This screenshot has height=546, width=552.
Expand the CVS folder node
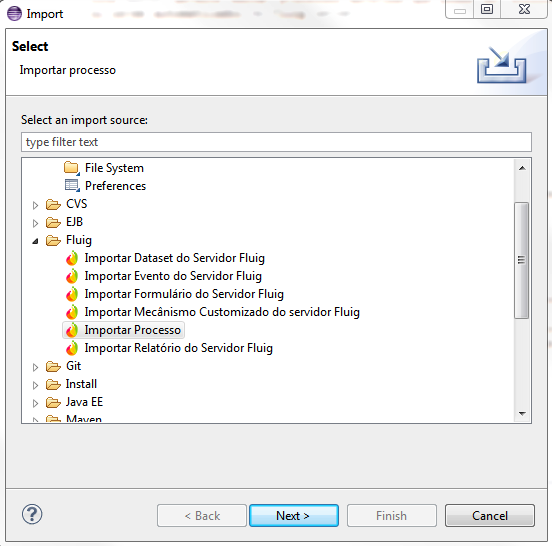click(35, 205)
